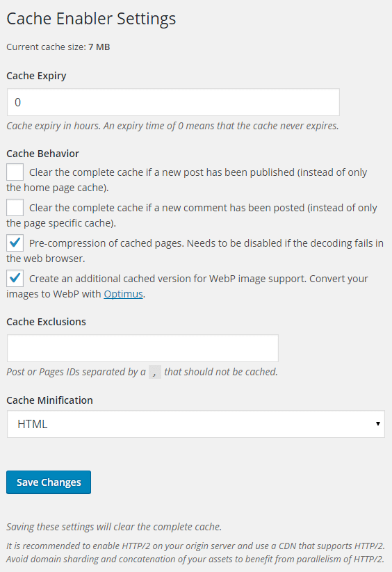This screenshot has width=392, height=572.
Task: Click the 'Pre-compression of cached pages' label text
Action: click(x=106, y=243)
